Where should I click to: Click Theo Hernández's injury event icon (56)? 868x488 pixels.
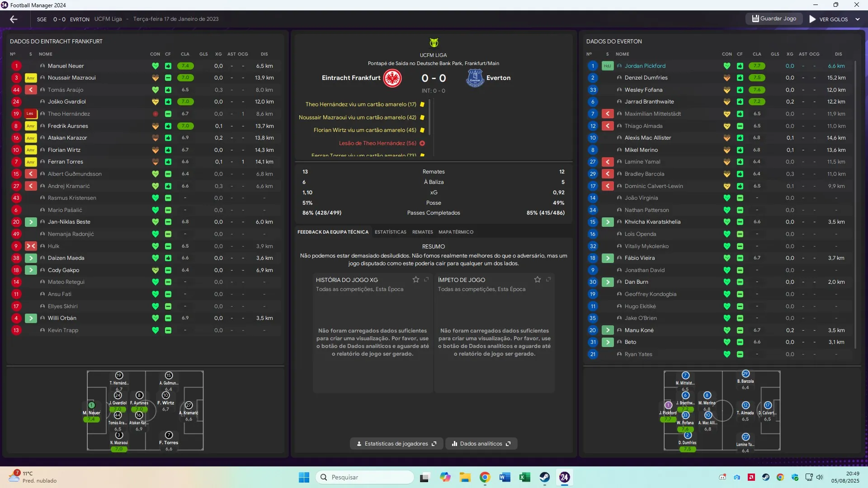click(422, 143)
